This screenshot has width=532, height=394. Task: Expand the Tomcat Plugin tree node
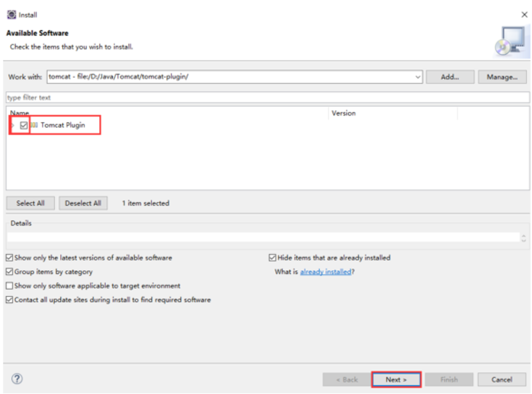[13, 125]
